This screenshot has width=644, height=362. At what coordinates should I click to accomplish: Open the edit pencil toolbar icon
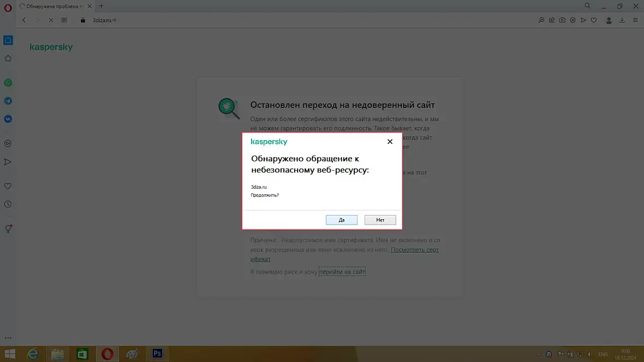click(552, 20)
